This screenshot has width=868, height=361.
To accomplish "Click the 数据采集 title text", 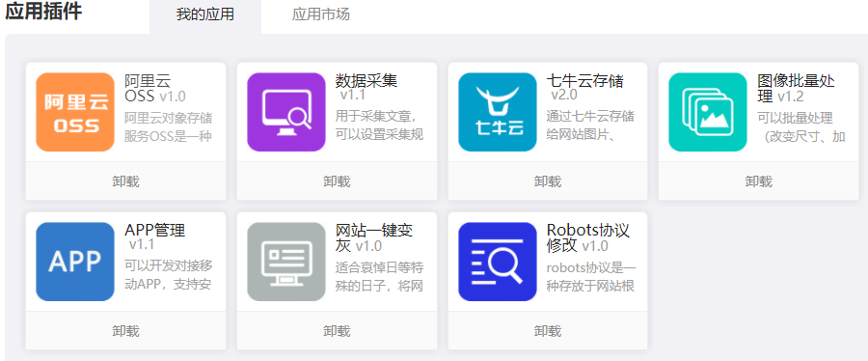I will [366, 81].
